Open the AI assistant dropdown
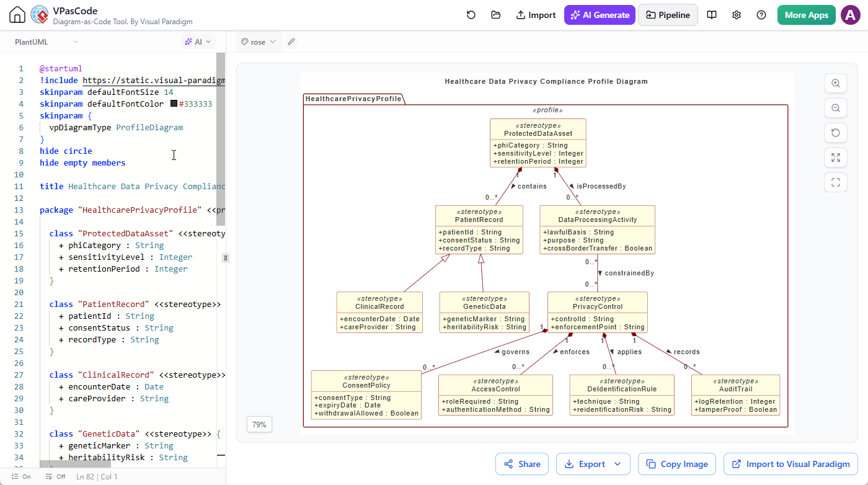 [x=198, y=42]
